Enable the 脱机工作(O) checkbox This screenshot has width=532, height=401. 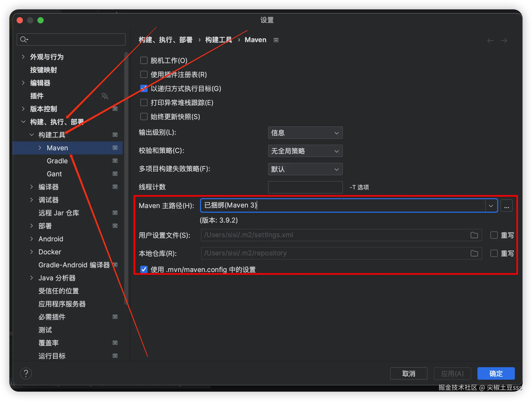pos(144,60)
